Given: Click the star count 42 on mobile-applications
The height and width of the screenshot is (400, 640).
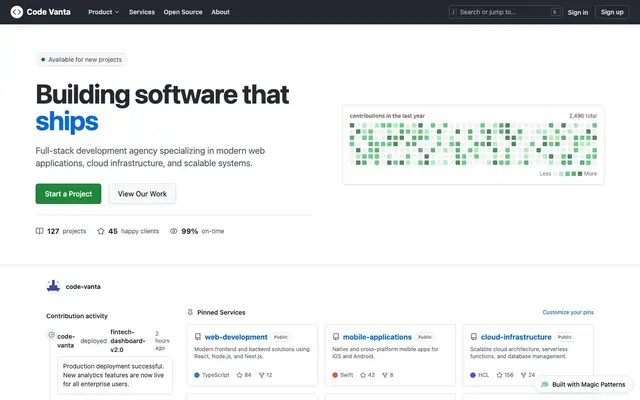Looking at the screenshot, I should pyautogui.click(x=367, y=375).
